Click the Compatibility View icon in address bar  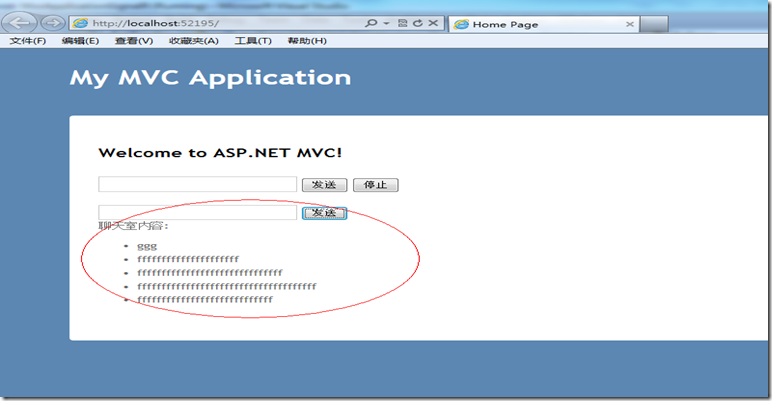[x=402, y=23]
